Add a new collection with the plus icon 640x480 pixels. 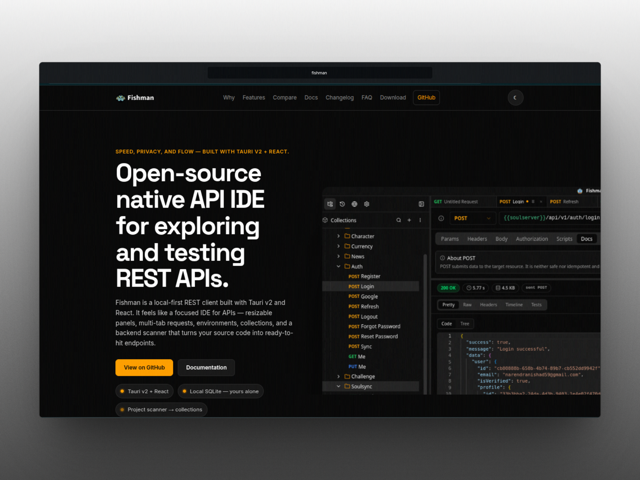tap(409, 220)
